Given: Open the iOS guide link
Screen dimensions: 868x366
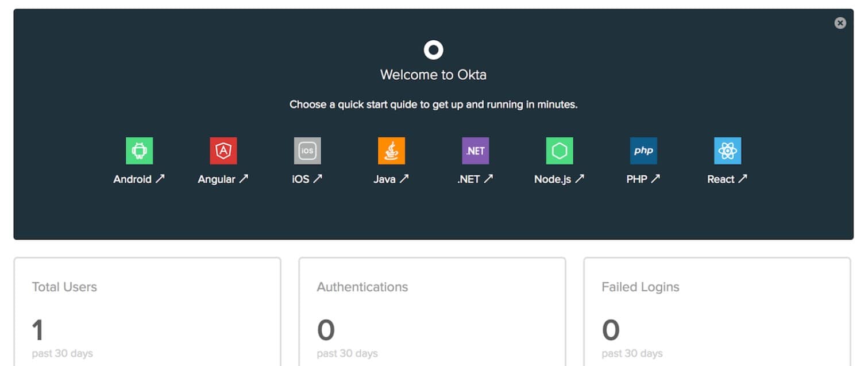Looking at the screenshot, I should tap(307, 179).
